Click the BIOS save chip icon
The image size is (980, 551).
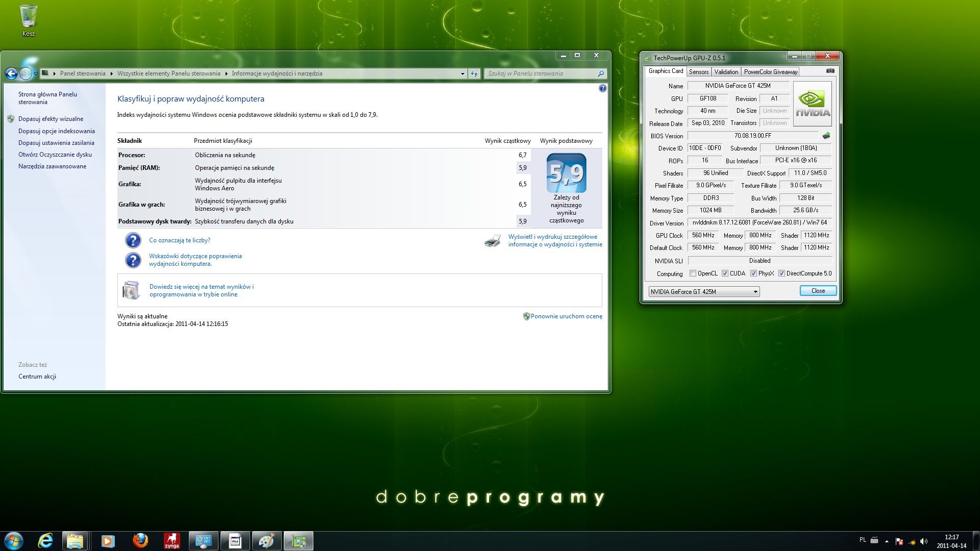[x=826, y=136]
